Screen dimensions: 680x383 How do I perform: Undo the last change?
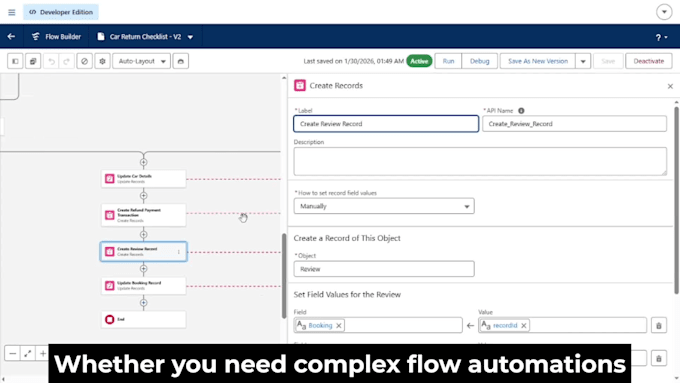(x=52, y=61)
